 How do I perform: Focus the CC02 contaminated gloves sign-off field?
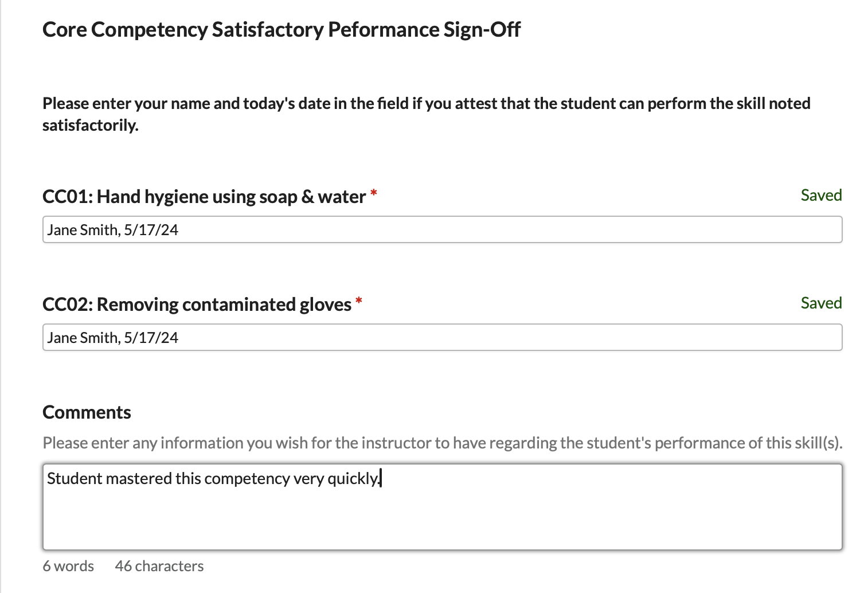click(441, 337)
